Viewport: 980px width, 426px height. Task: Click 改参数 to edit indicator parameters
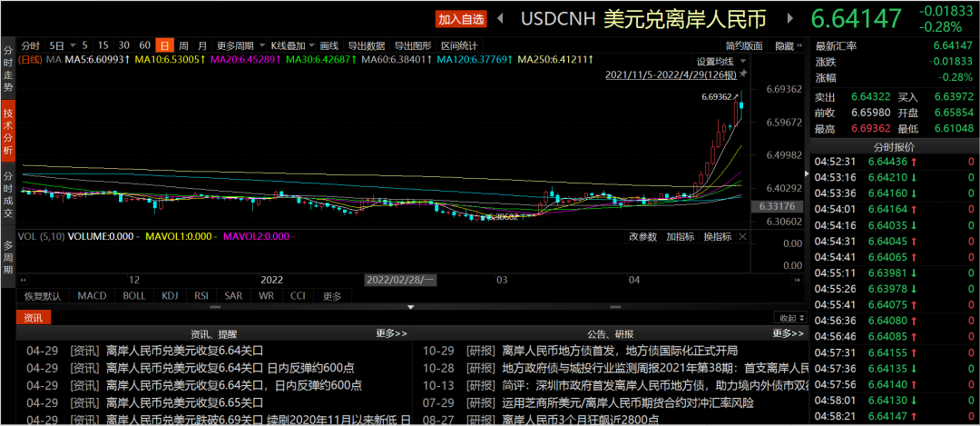[x=642, y=236]
